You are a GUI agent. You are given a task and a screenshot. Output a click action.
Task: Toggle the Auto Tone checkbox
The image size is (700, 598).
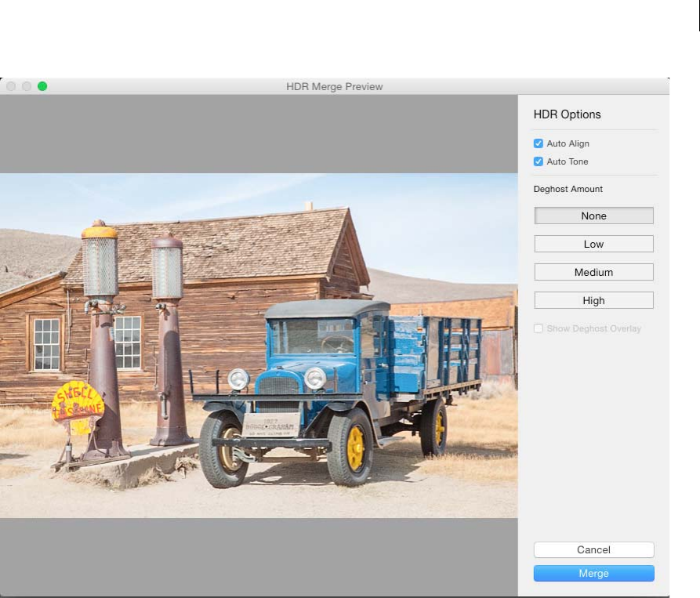[x=538, y=161]
